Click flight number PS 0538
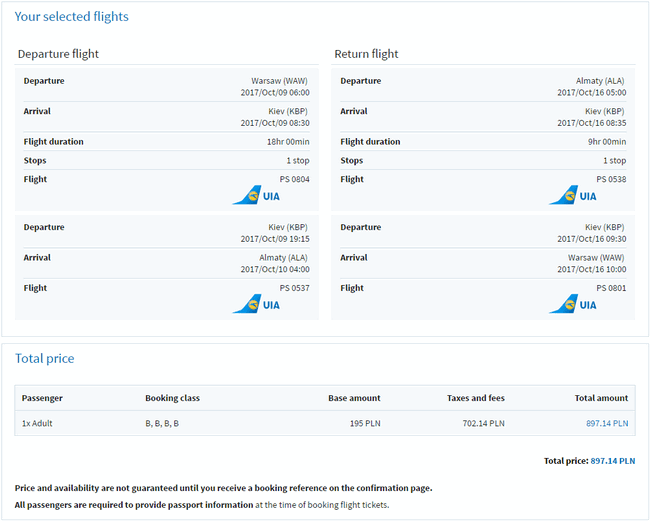 pos(610,179)
